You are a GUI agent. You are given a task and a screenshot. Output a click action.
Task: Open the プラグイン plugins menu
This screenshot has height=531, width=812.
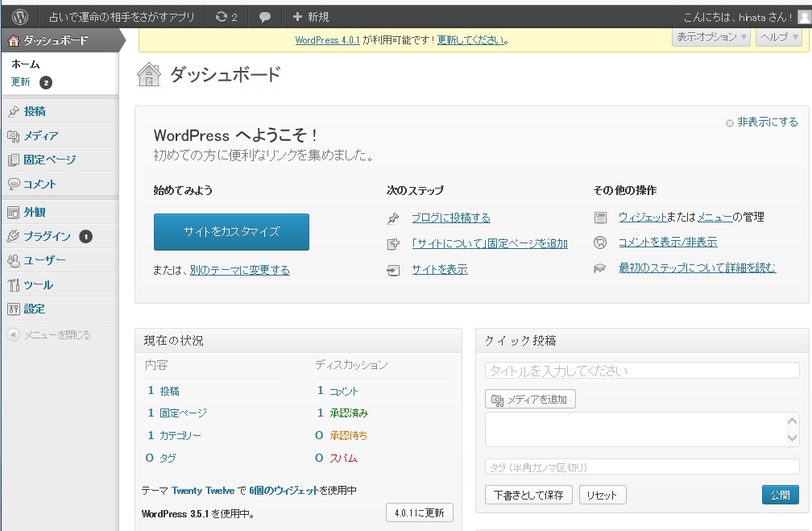47,236
